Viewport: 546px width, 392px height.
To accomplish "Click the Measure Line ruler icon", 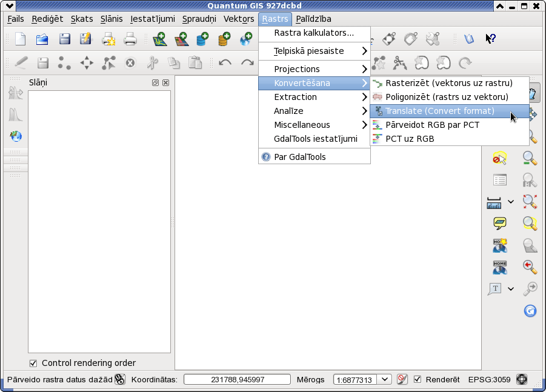I will pos(494,202).
